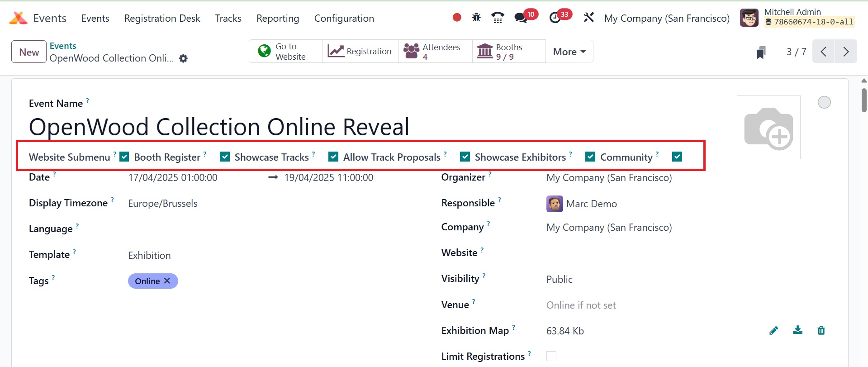Click the end date 19/04/2025 field
The height and width of the screenshot is (367, 868).
coord(329,178)
